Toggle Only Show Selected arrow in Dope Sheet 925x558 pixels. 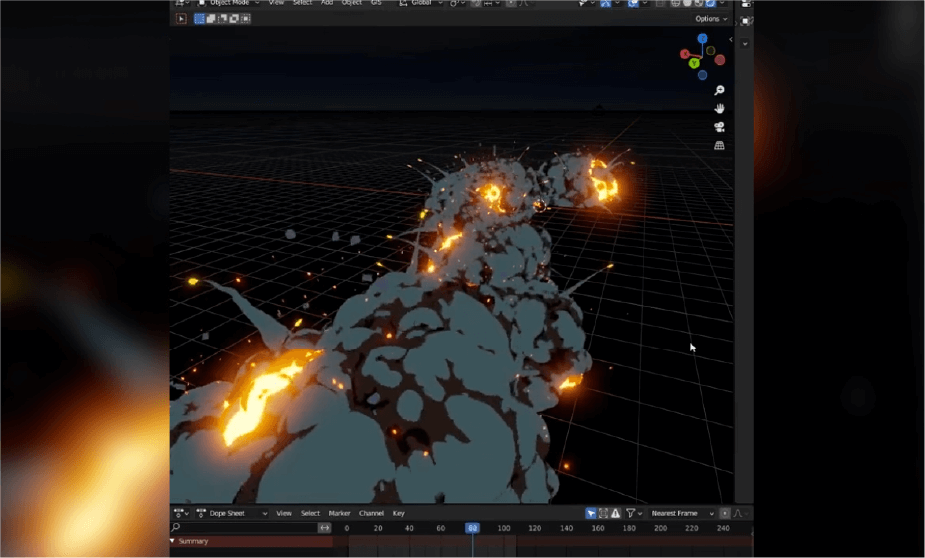coord(591,513)
